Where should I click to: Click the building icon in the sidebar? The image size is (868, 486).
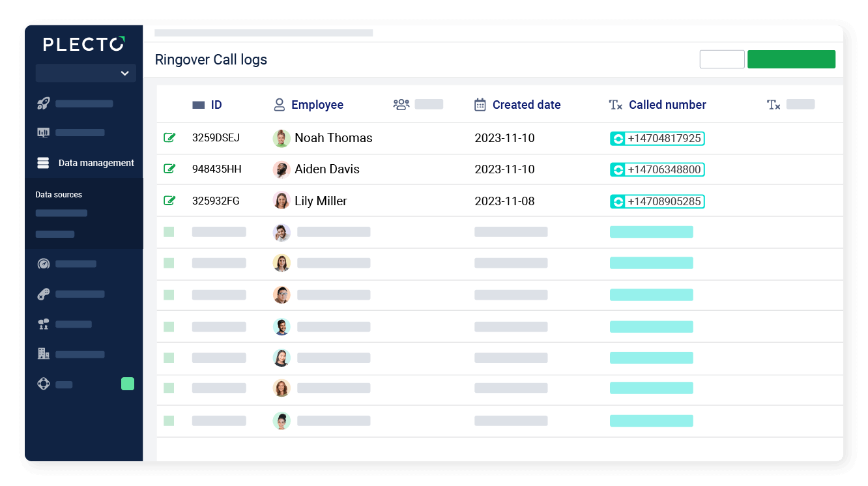pos(43,354)
